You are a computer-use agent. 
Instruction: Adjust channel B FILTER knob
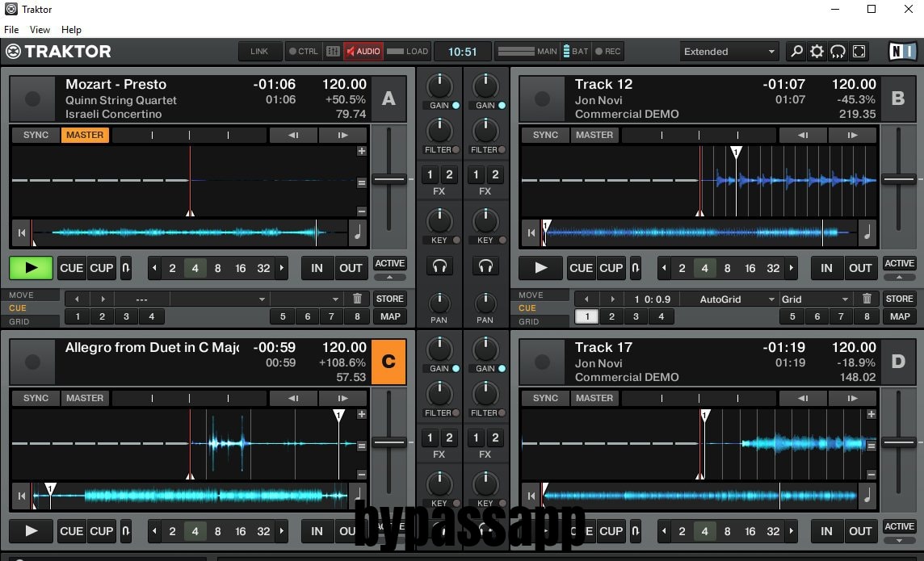(x=485, y=130)
